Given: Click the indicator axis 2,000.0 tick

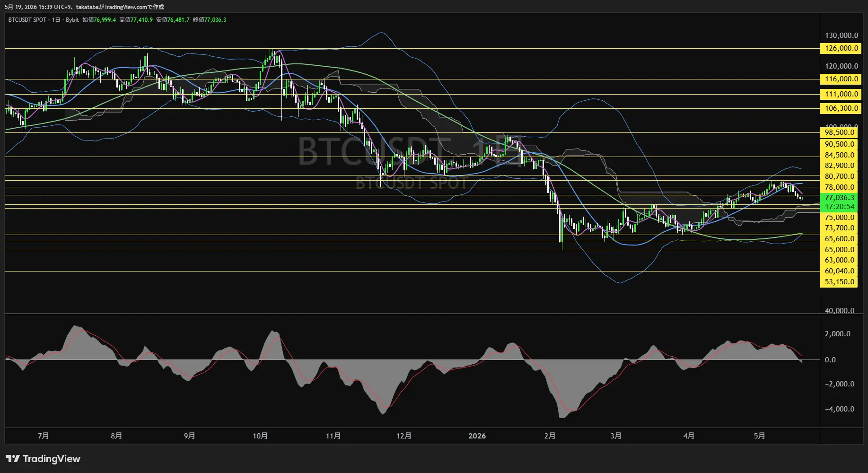Looking at the screenshot, I should coord(837,334).
